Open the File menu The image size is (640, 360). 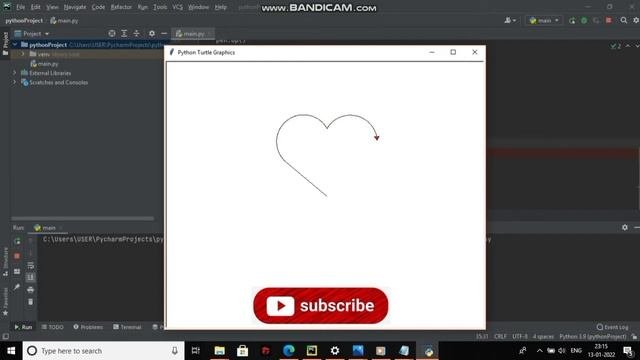coord(20,7)
